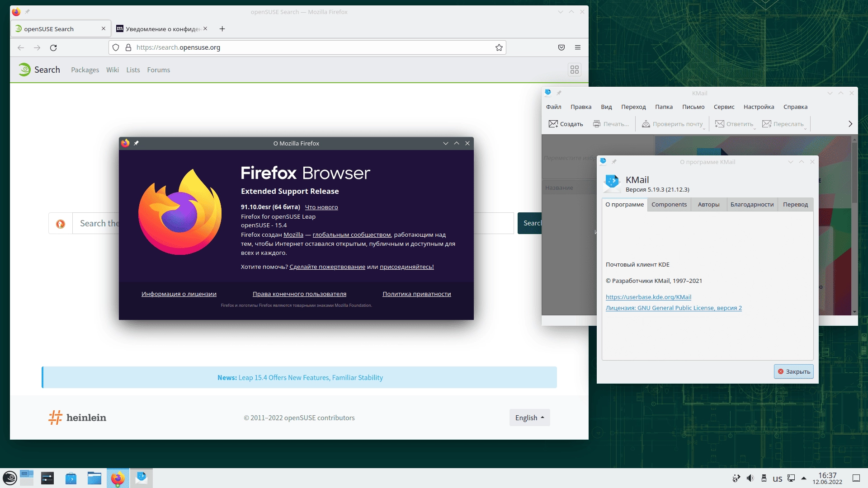The image size is (868, 488).
Task: Click Создать new message in KMail toolbar
Action: [x=566, y=124]
